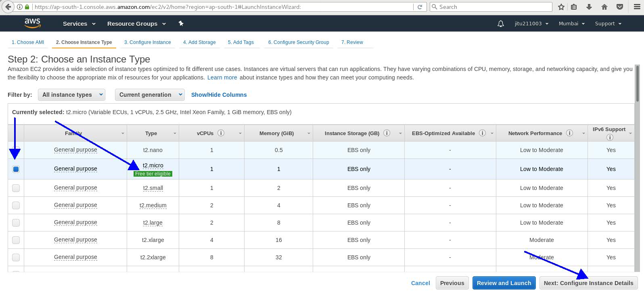Go to step 5. Add Tags tab

pos(241,42)
